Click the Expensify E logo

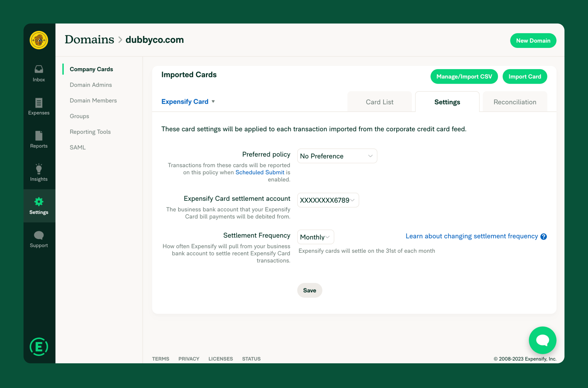[39, 347]
